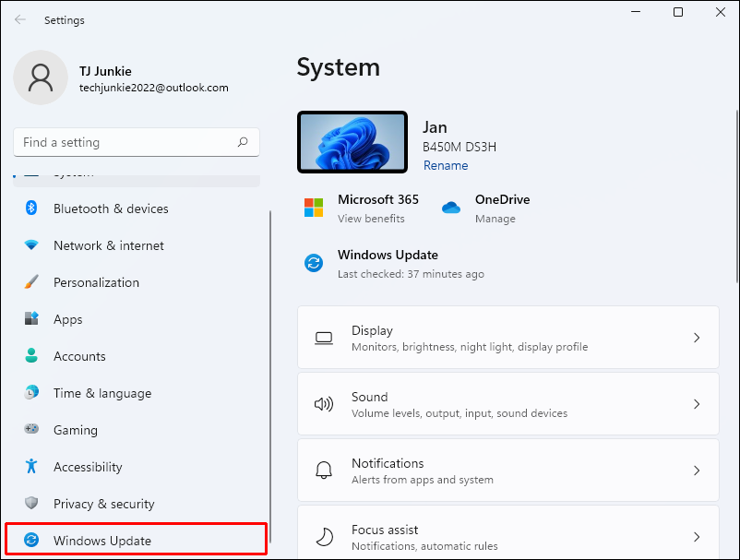Viewport: 740px width, 560px height.
Task: Expand Sound settings chevron
Action: coord(697,404)
